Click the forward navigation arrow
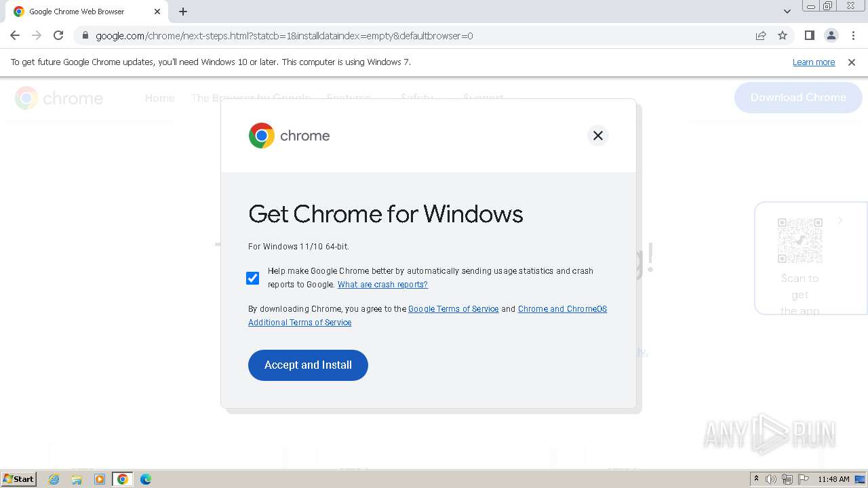868x488 pixels. click(x=37, y=35)
